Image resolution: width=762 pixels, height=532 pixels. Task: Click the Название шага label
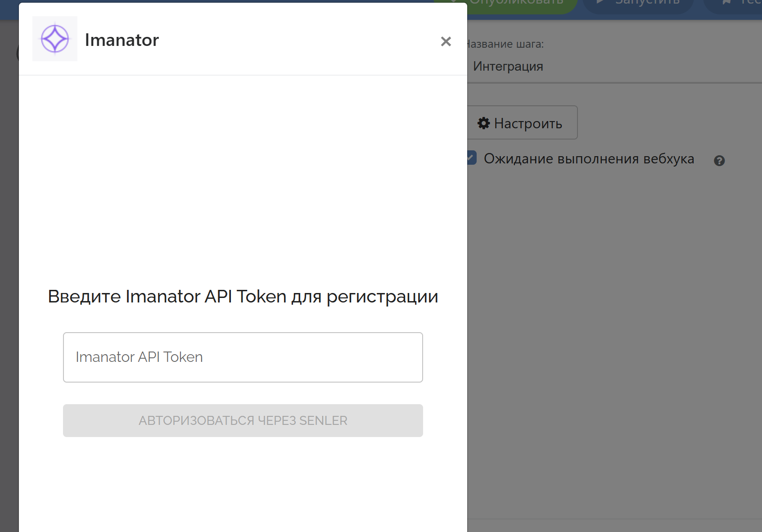505,44
